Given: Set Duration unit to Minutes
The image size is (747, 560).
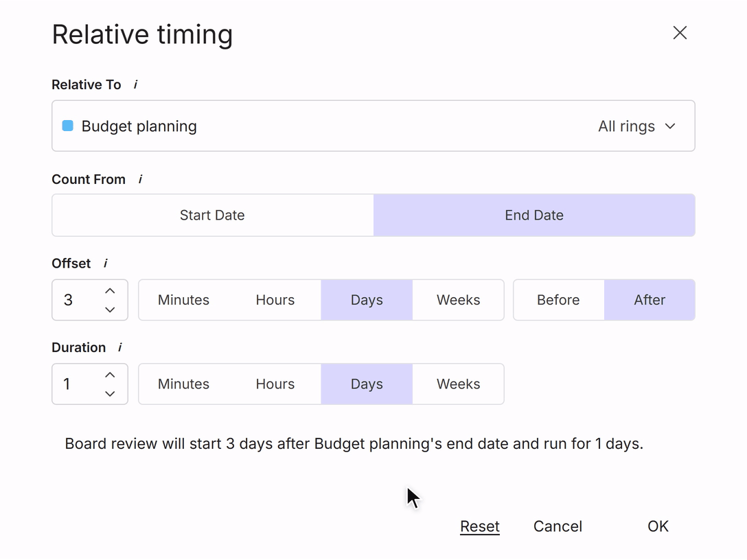Looking at the screenshot, I should pos(184,384).
